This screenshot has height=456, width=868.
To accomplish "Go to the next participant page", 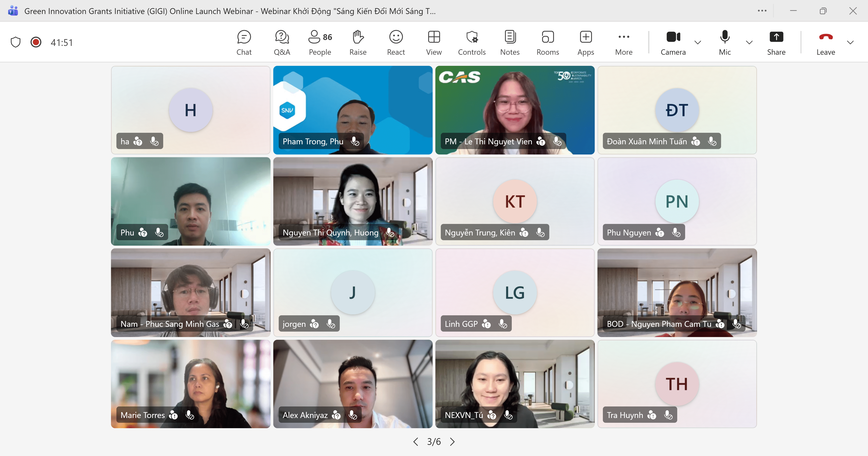I will point(452,442).
